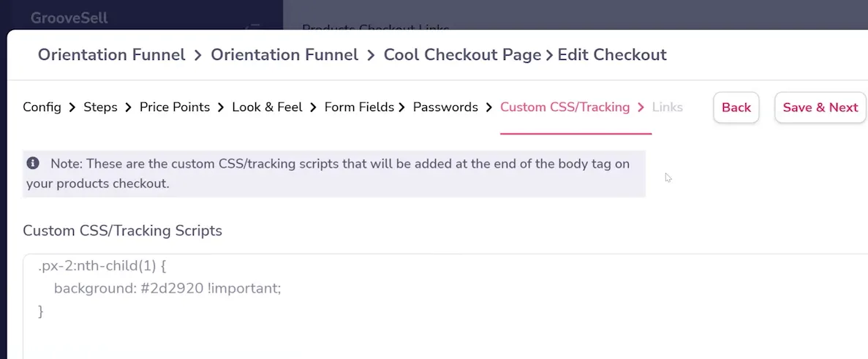This screenshot has width=868, height=359.
Task: Go to the Steps wizard step
Action: click(100, 107)
